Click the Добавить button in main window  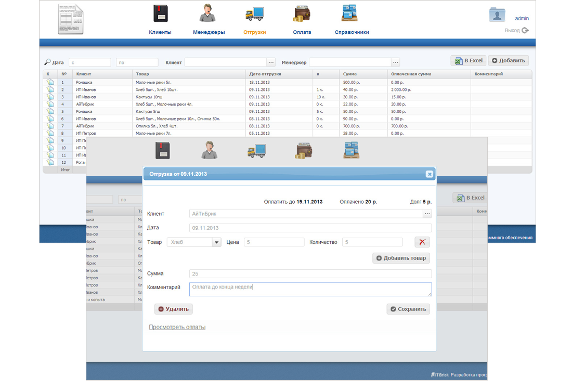[x=509, y=60]
